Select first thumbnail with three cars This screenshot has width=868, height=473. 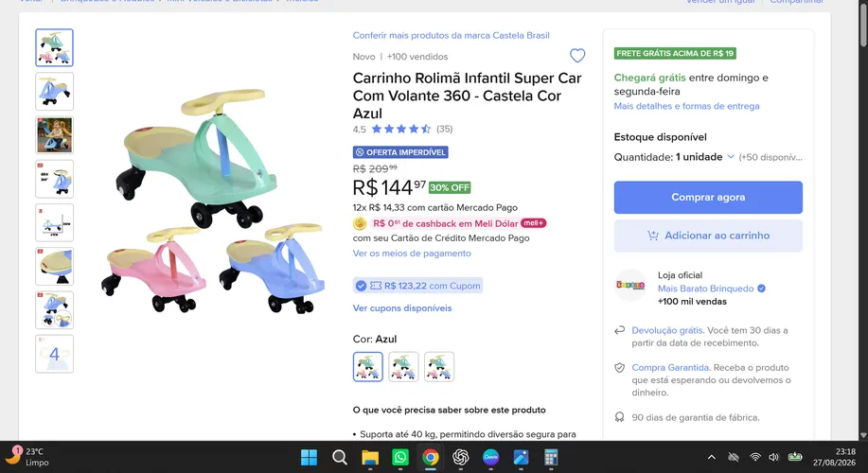tap(54, 47)
